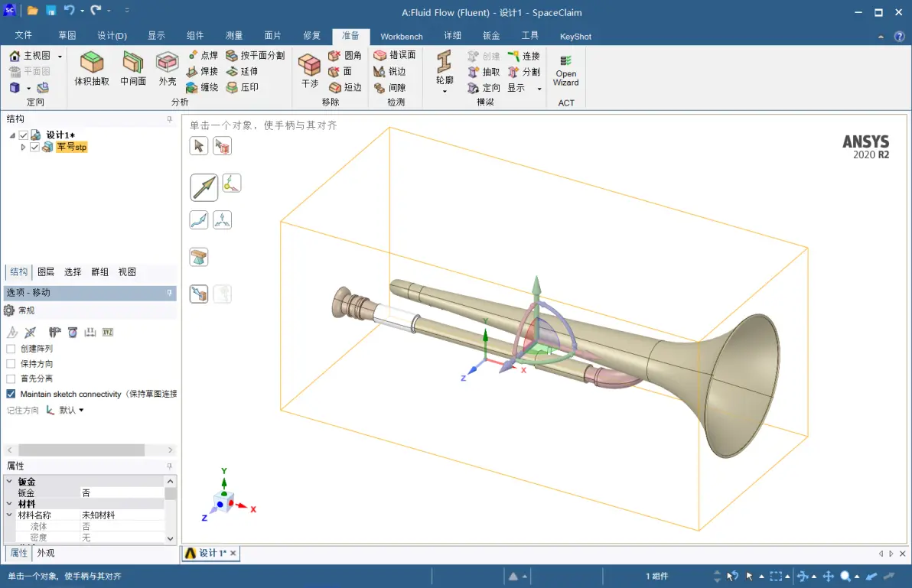This screenshot has width=912, height=588.
Task: Uncheck Maintain sketch connectivity option
Action: [x=11, y=394]
